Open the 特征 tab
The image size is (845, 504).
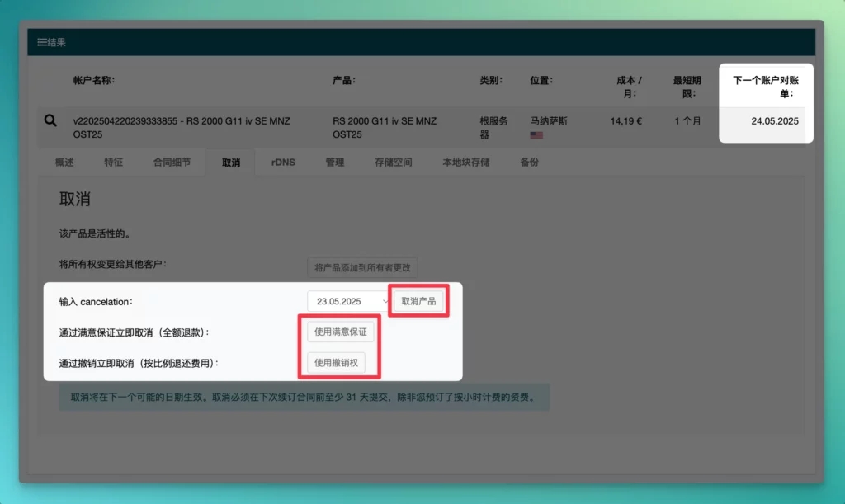tap(114, 163)
